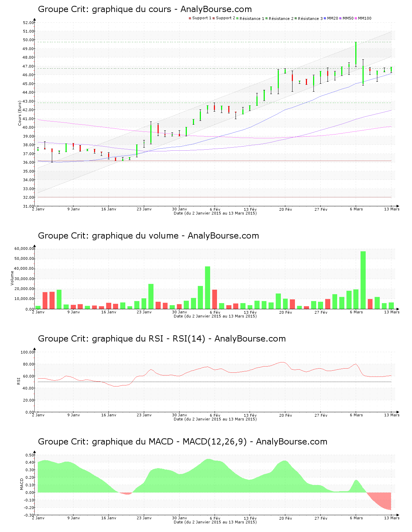Click the red volume bar at 6 Fév
The height and width of the screenshot is (532, 412).
215,299
